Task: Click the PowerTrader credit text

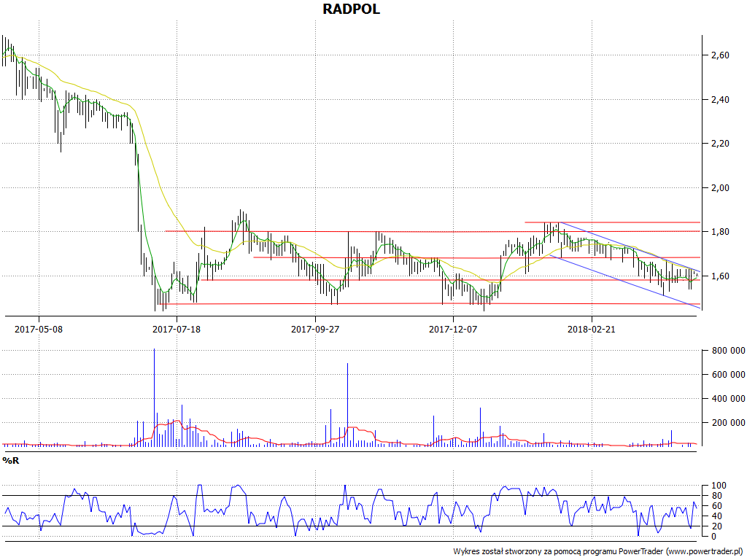Action: point(599,551)
